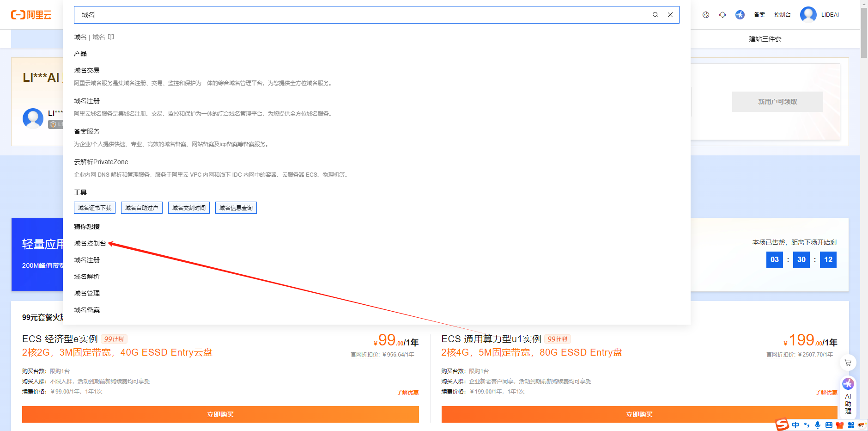Open the Alibaba Cloud AI assistant star icon
Image resolution: width=868 pixels, height=431 pixels.
740,14
